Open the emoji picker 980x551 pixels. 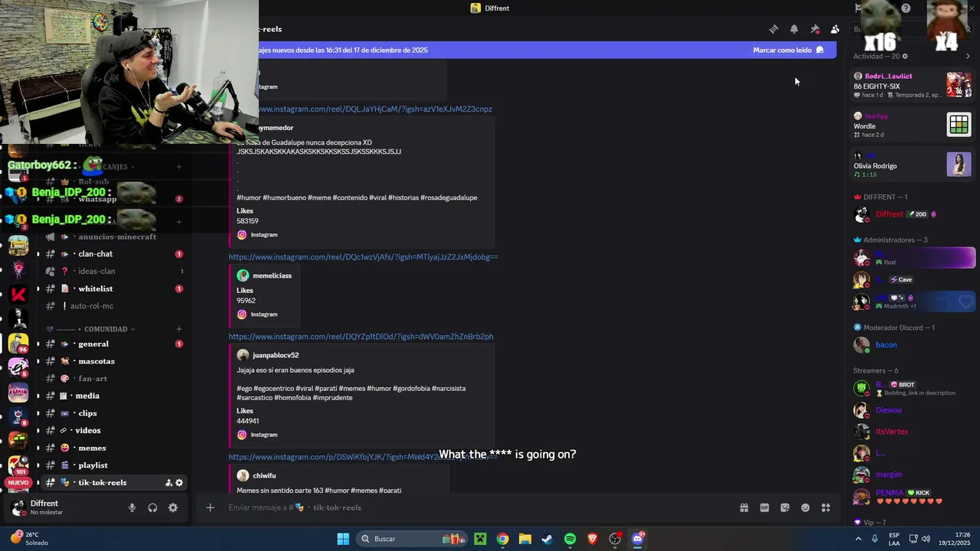(x=805, y=507)
